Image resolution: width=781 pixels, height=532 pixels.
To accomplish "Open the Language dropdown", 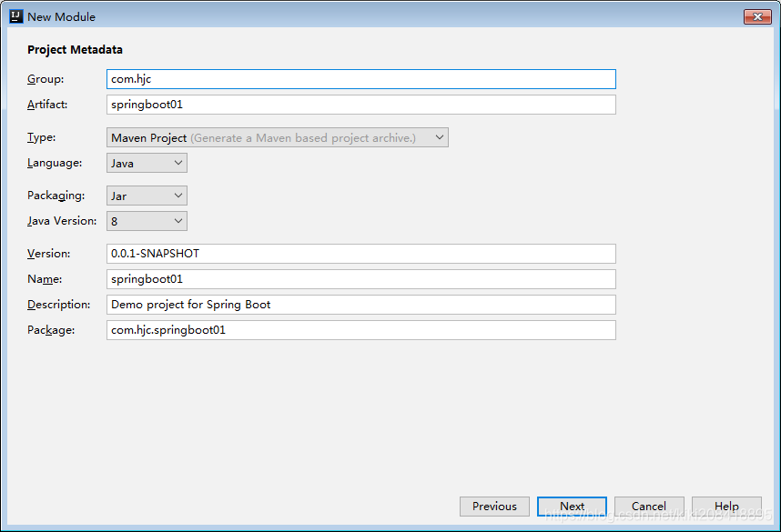I will [147, 163].
